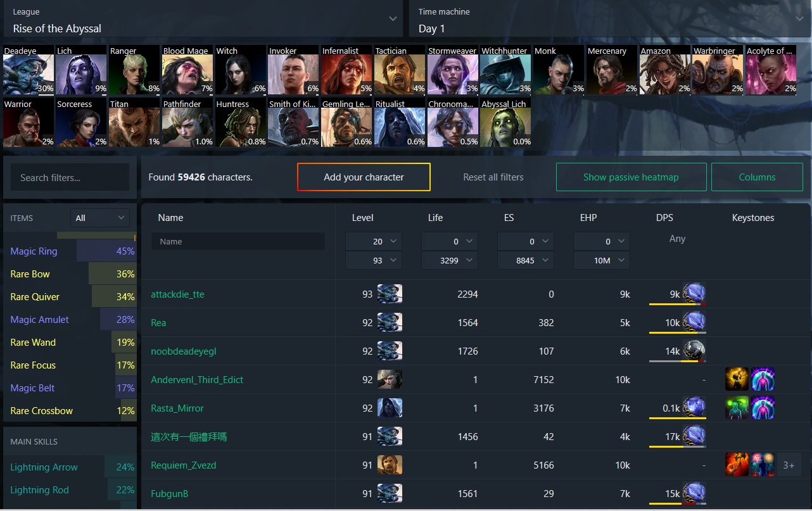Select the Deadeye class portrait
The image size is (812, 511).
[29, 70]
